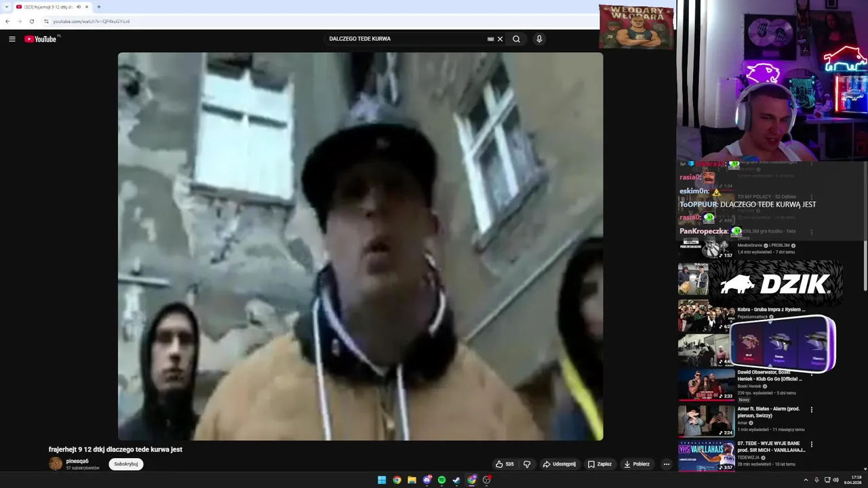
Task: Click the tray microphone indicator
Action: click(x=816, y=480)
